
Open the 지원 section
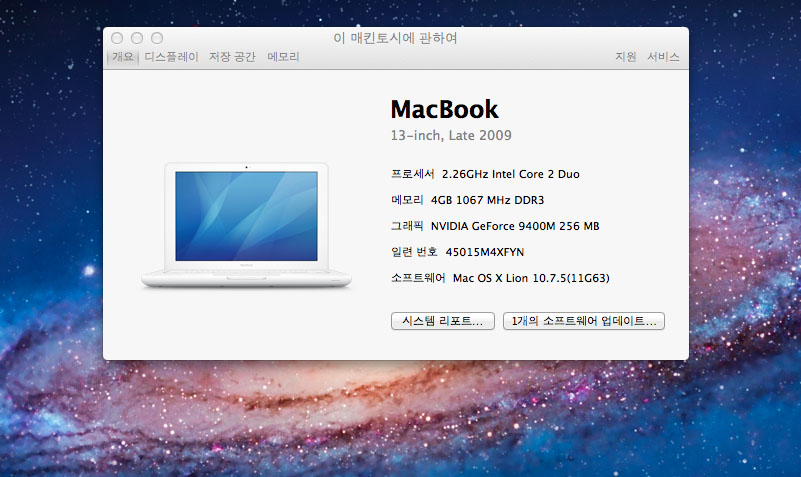coord(626,57)
